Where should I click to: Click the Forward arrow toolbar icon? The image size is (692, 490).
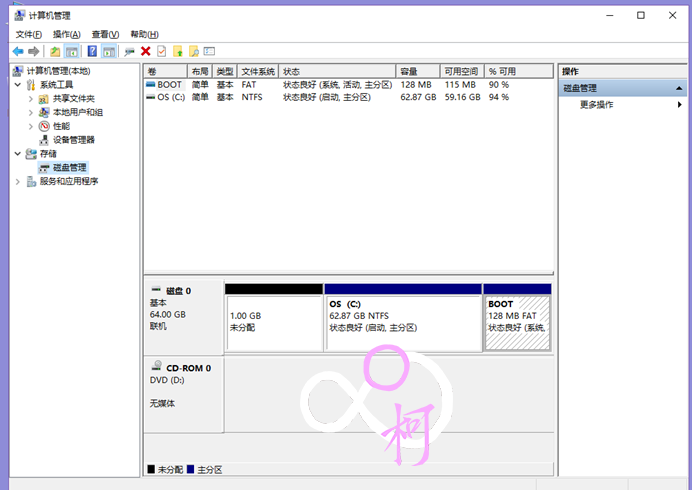coord(34,52)
